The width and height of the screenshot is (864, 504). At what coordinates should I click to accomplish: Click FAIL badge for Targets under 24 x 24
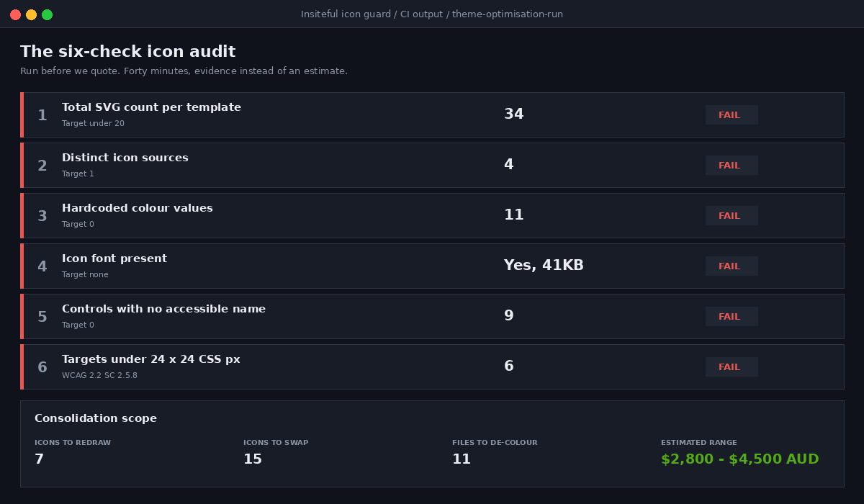click(732, 367)
